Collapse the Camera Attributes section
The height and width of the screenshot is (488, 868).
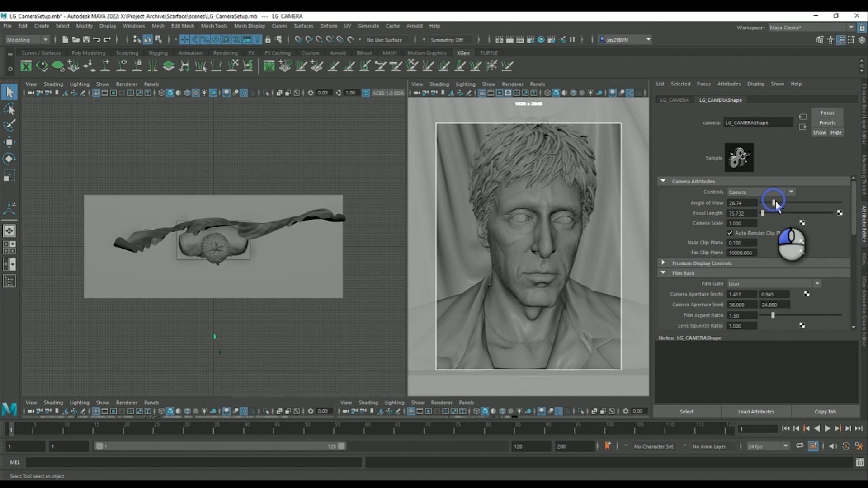coord(663,181)
